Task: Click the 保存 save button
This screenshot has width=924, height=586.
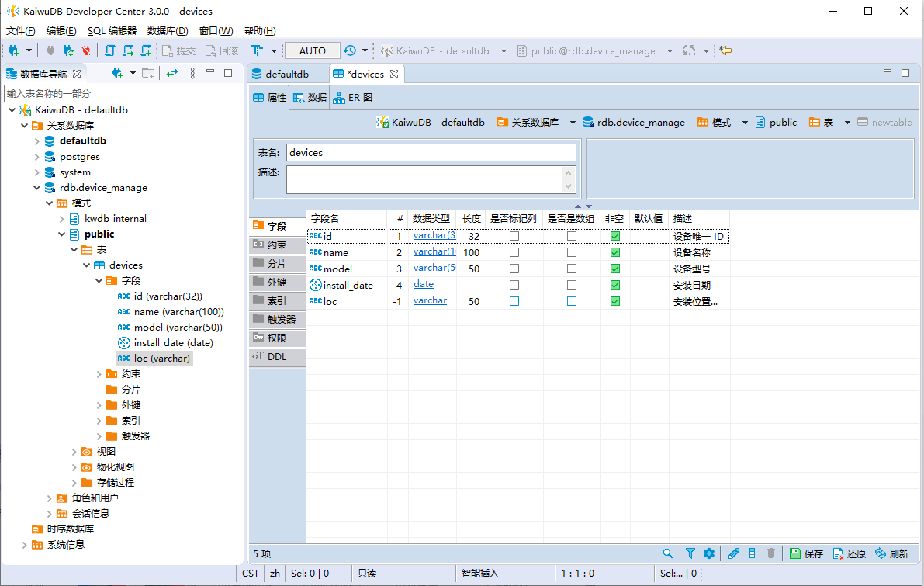Action: click(806, 553)
